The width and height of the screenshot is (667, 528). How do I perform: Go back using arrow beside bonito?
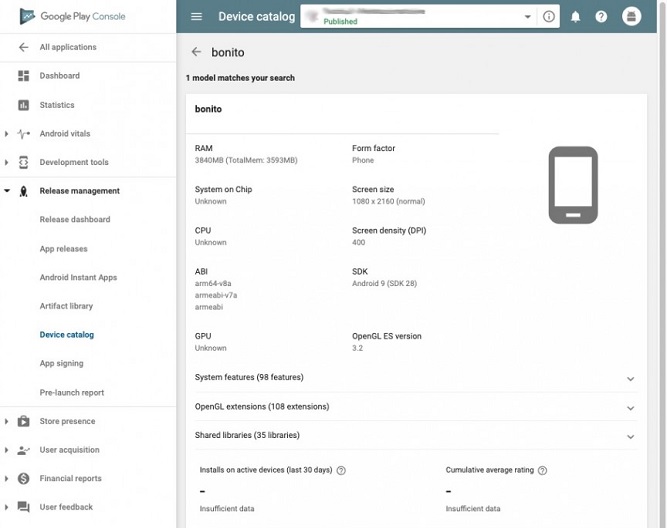tap(196, 52)
